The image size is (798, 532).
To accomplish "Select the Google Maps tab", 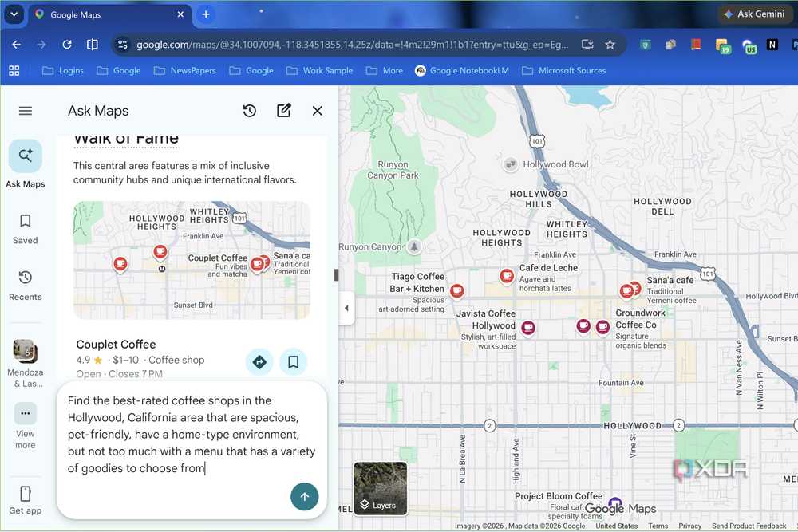I will point(109,14).
